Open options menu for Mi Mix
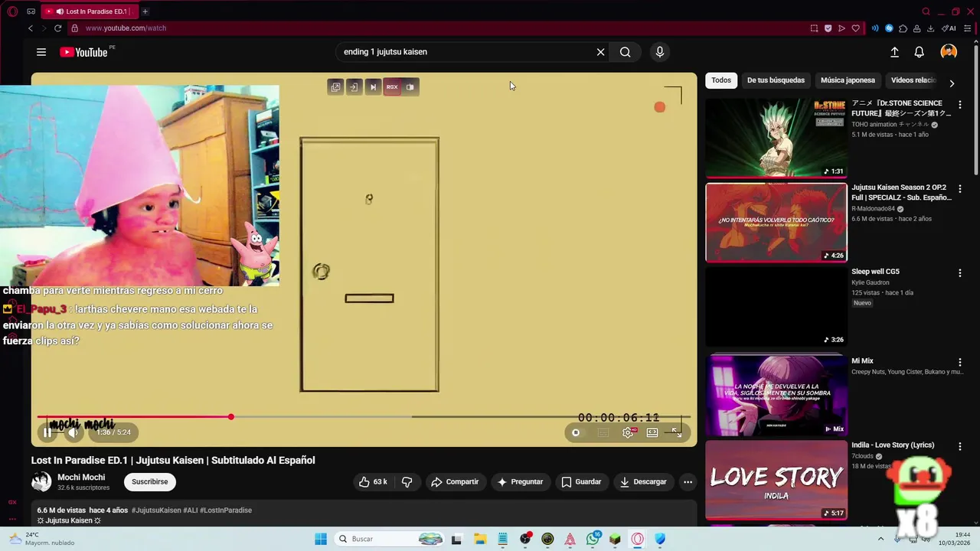Viewport: 980px width, 551px height. click(x=960, y=363)
